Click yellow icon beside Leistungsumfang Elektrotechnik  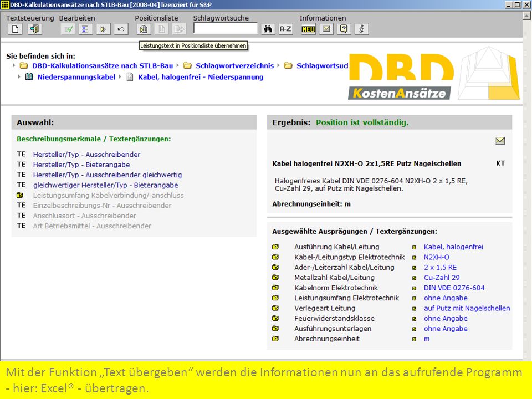point(275,298)
